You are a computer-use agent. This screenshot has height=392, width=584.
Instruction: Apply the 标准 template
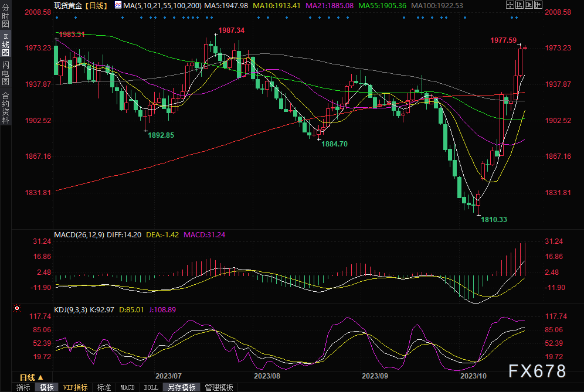point(104,387)
